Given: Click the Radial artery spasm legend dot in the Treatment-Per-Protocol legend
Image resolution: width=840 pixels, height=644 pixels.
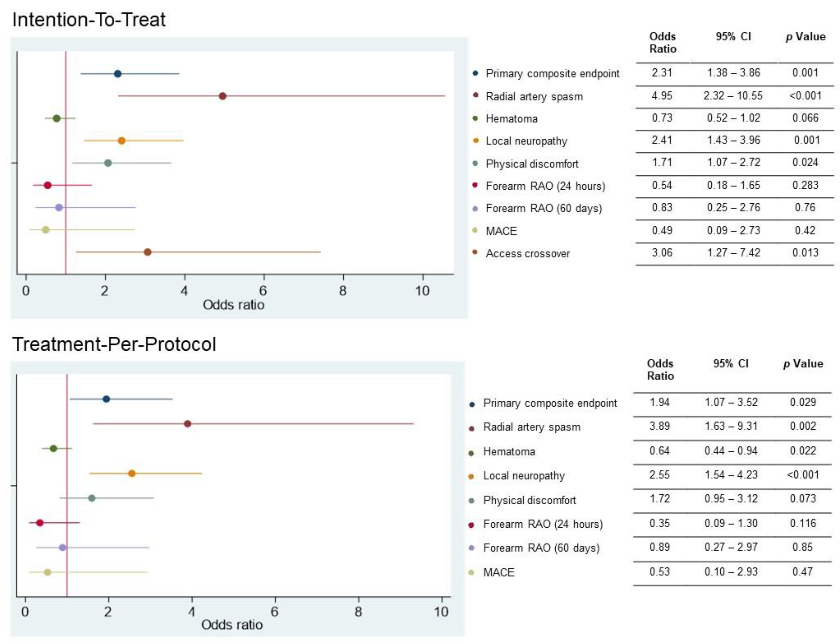Looking at the screenshot, I should click(472, 428).
